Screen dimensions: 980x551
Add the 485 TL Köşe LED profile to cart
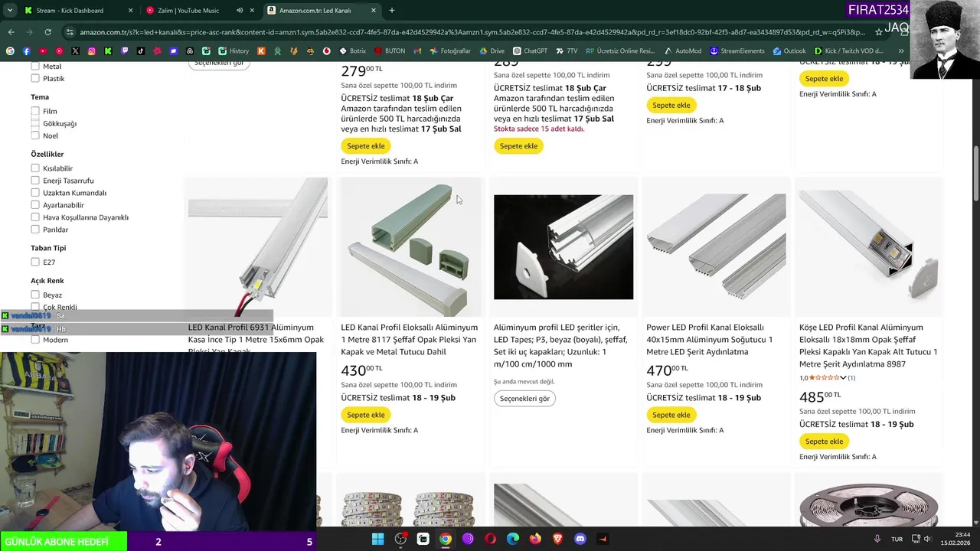[825, 441]
